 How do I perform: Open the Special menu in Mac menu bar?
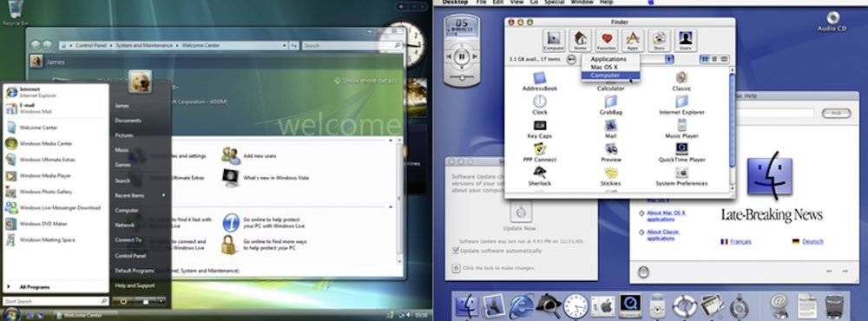(553, 3)
